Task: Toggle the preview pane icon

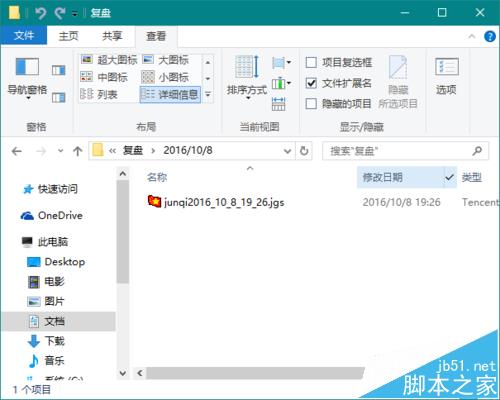Action: tap(59, 70)
